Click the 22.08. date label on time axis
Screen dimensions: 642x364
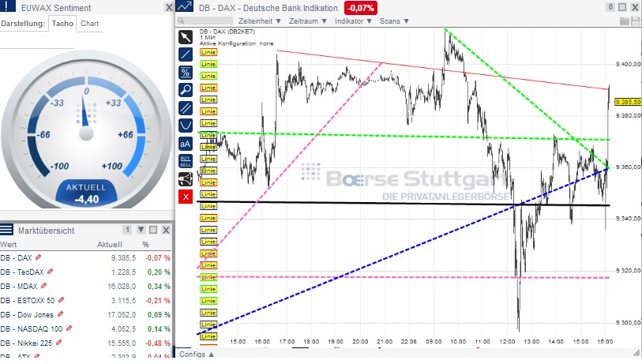pos(408,341)
